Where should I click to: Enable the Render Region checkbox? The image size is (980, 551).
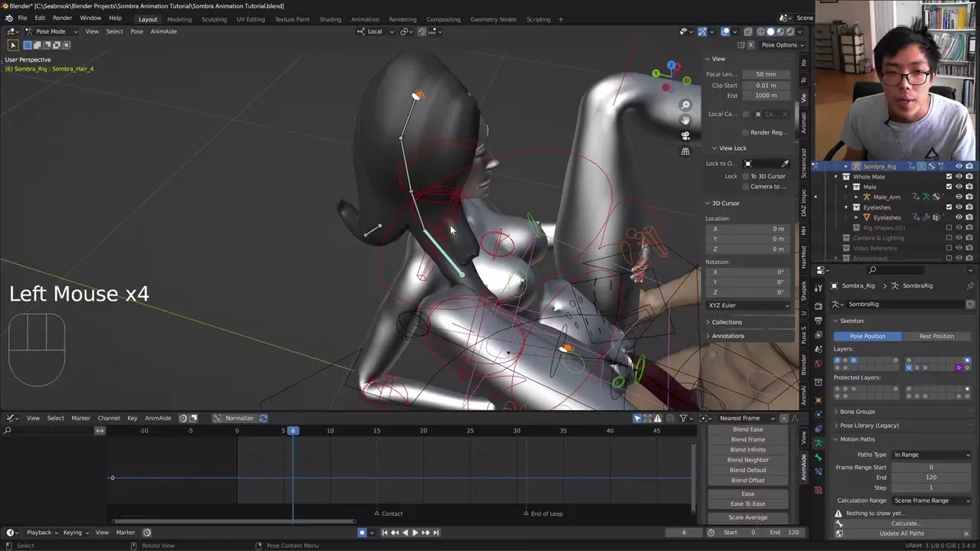click(746, 132)
